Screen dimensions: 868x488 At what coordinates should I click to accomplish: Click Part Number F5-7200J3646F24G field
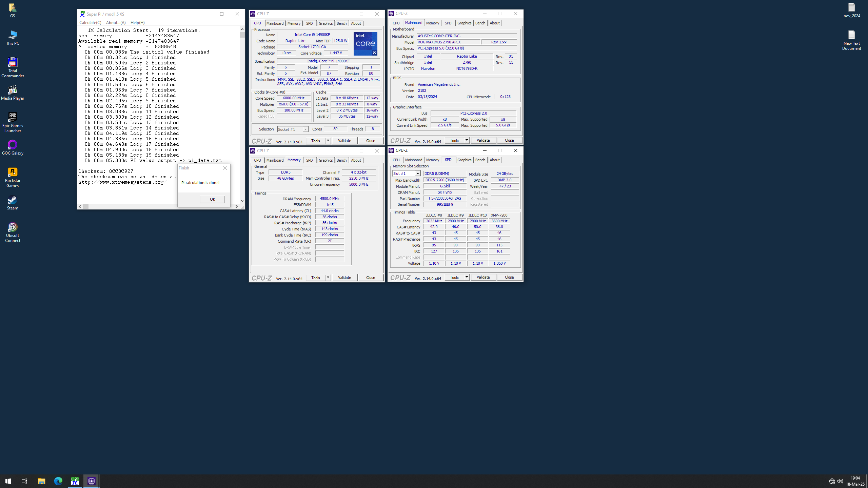[445, 198]
